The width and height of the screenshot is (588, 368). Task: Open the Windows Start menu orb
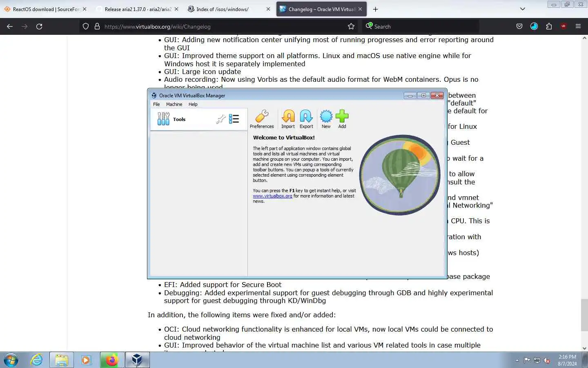coord(11,360)
